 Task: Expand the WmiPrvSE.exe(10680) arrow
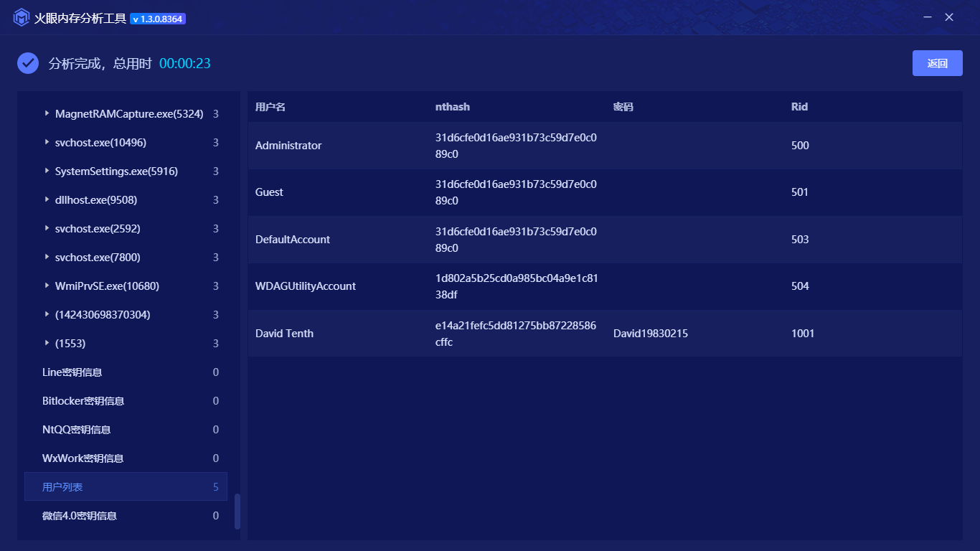47,286
